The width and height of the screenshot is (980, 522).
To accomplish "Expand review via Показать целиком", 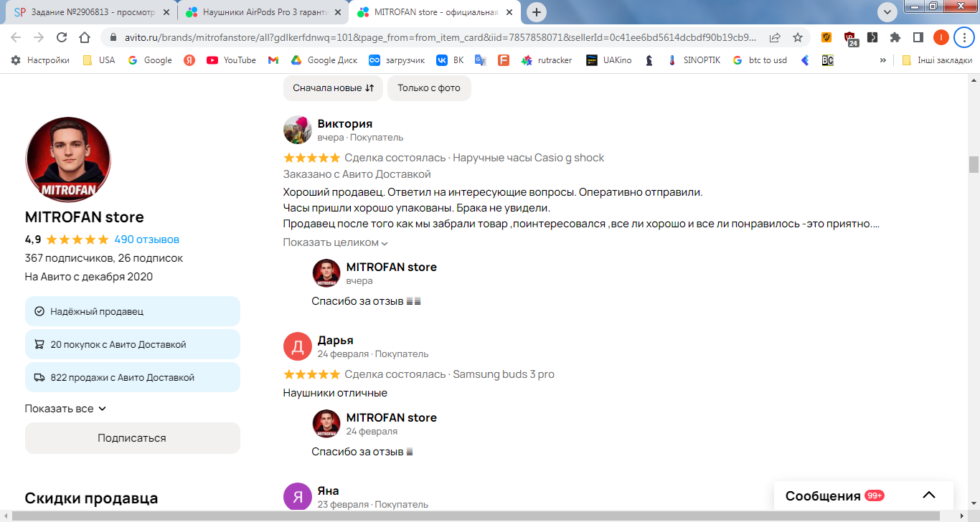I will click(336, 242).
